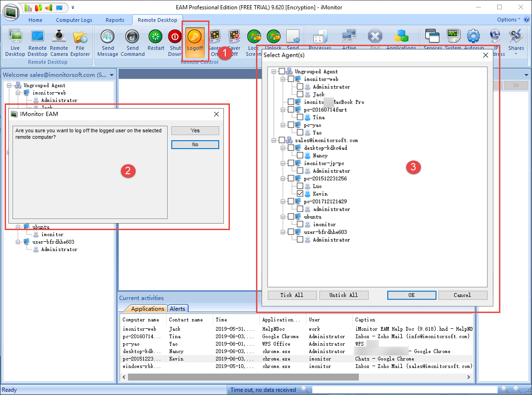
Task: Select imonitor user under ubuntu in sidebar
Action: coord(52,234)
